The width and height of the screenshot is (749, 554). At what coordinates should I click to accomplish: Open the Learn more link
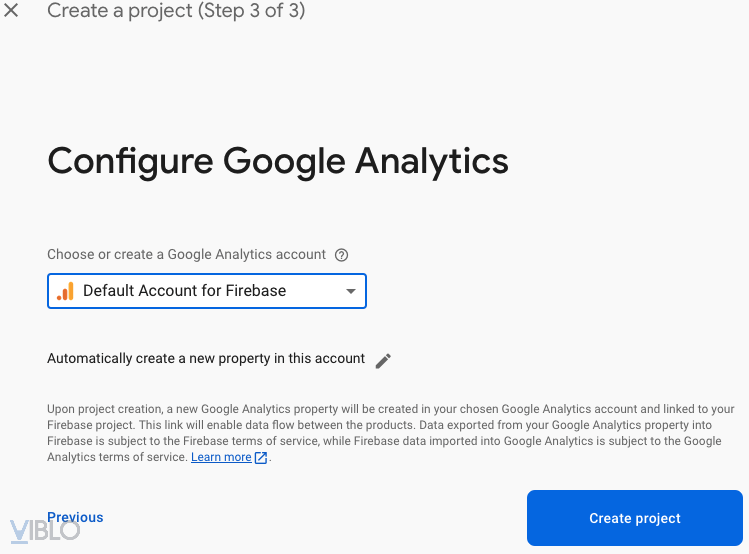[x=221, y=457]
